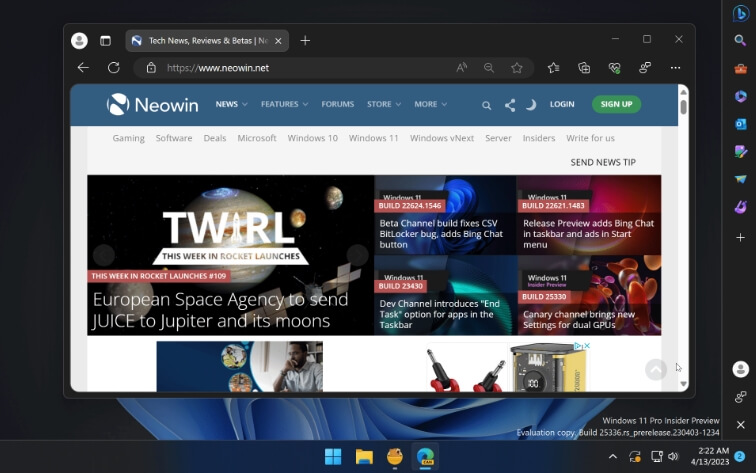The width and height of the screenshot is (756, 473).
Task: Open the FORUMS menu item
Action: [338, 104]
